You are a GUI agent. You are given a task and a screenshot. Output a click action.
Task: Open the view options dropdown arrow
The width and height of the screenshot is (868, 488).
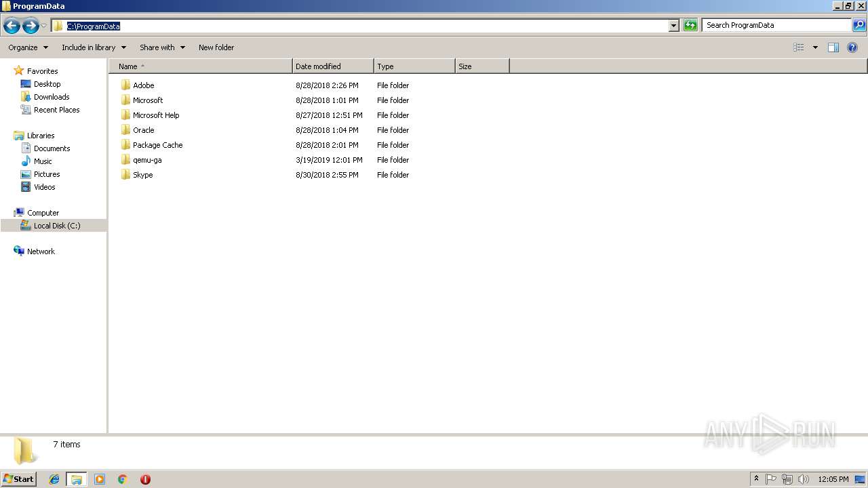[x=815, y=47]
